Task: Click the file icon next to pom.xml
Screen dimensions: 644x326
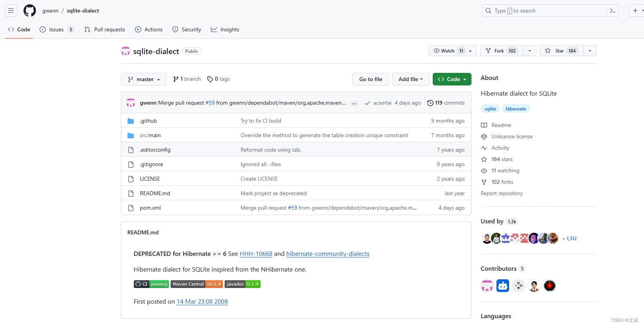Action: 131,208
